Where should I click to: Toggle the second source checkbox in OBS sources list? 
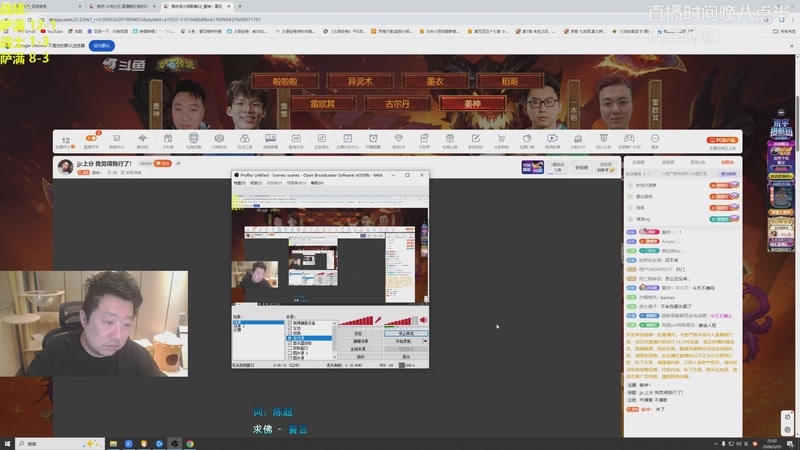click(x=290, y=328)
